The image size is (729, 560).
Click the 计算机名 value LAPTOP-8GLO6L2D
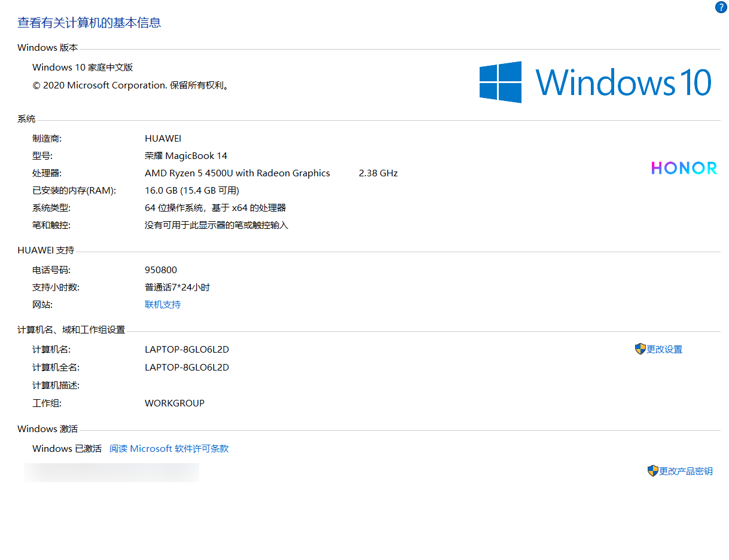click(x=187, y=350)
